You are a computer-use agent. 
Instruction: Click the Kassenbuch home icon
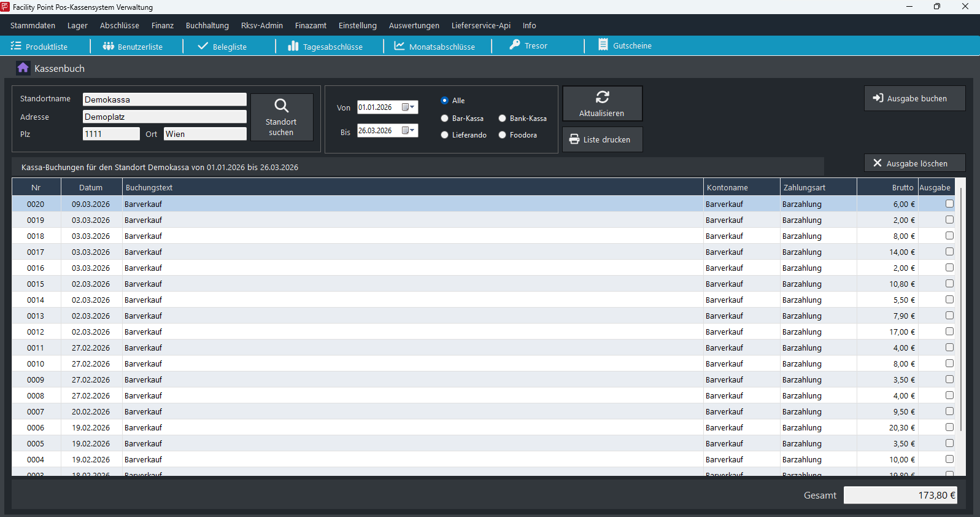coord(23,68)
